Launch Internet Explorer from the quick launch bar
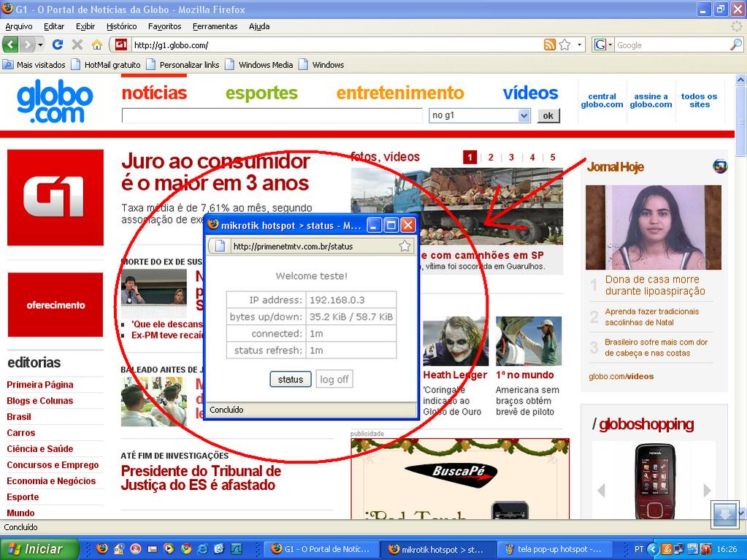This screenshot has width=747, height=560. (x=202, y=549)
